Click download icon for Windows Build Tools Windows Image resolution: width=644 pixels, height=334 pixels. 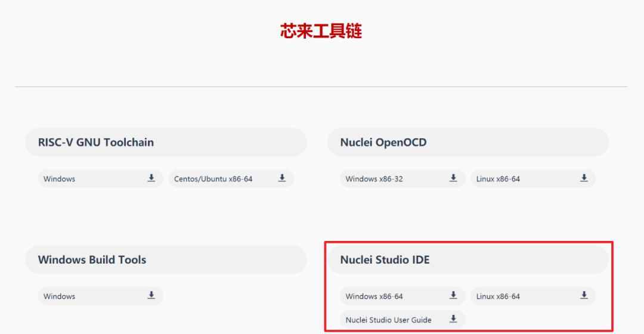point(151,295)
